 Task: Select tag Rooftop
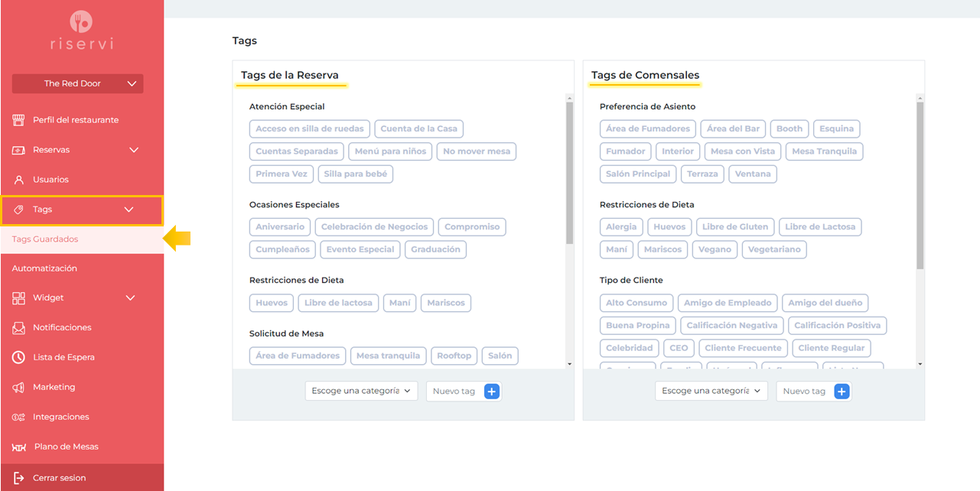[454, 356]
